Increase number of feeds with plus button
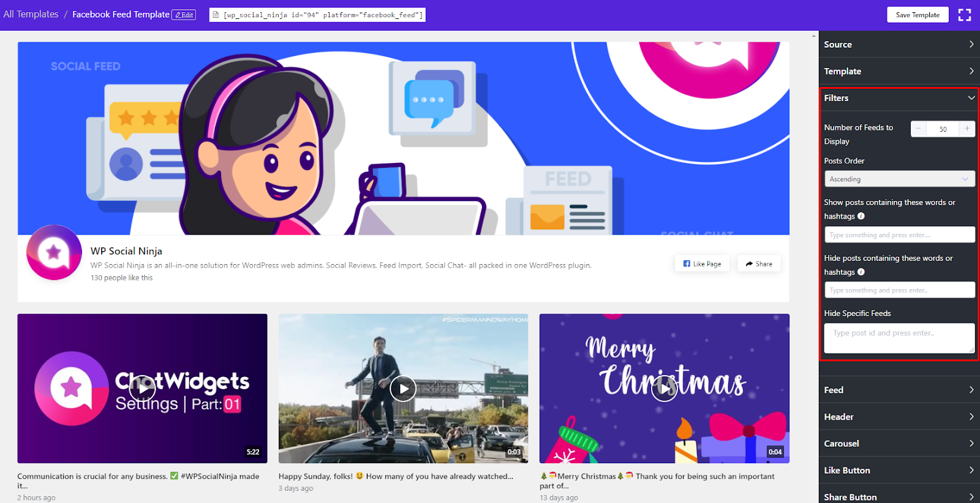The image size is (980, 503). click(x=967, y=129)
